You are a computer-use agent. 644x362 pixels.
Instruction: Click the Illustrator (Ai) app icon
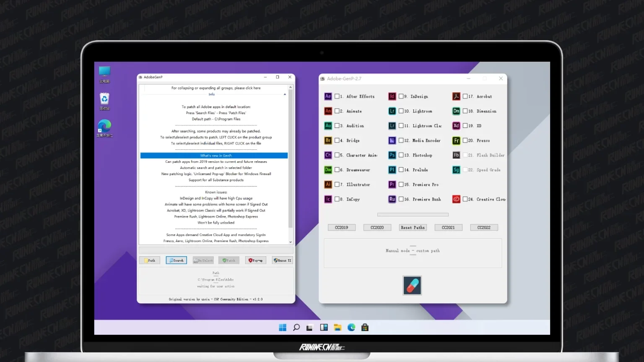tap(328, 185)
